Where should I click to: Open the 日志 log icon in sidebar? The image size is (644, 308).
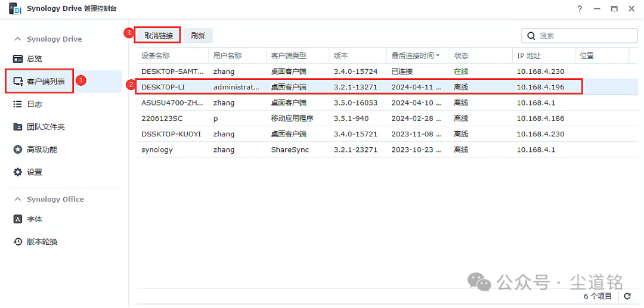tap(18, 104)
